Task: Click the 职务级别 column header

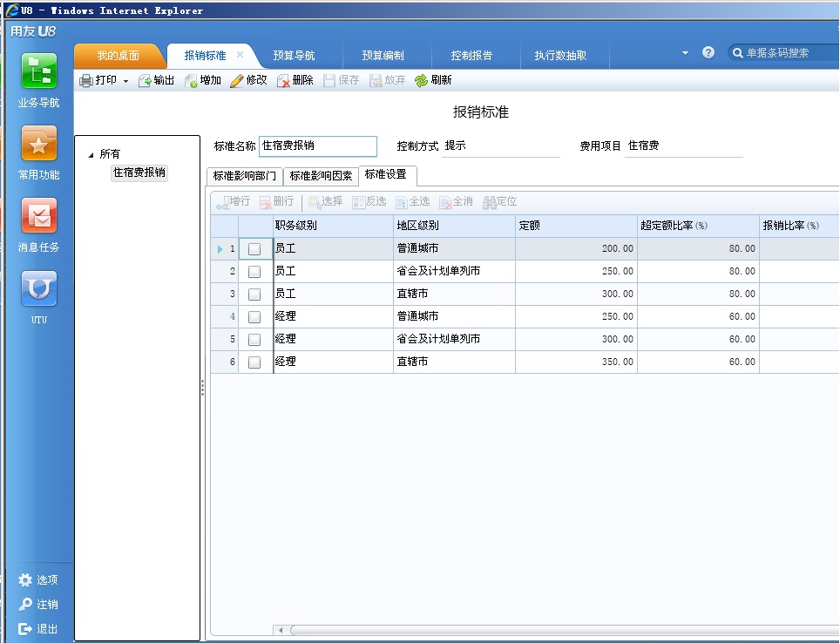Action: 333,227
